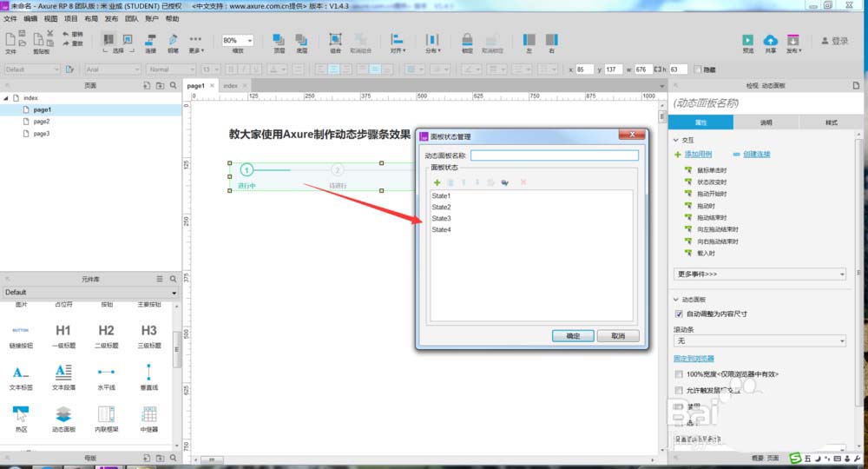Image resolution: width=868 pixels, height=469 pixels.
Task: Click the dynamic panel name input field
Action: (x=554, y=155)
